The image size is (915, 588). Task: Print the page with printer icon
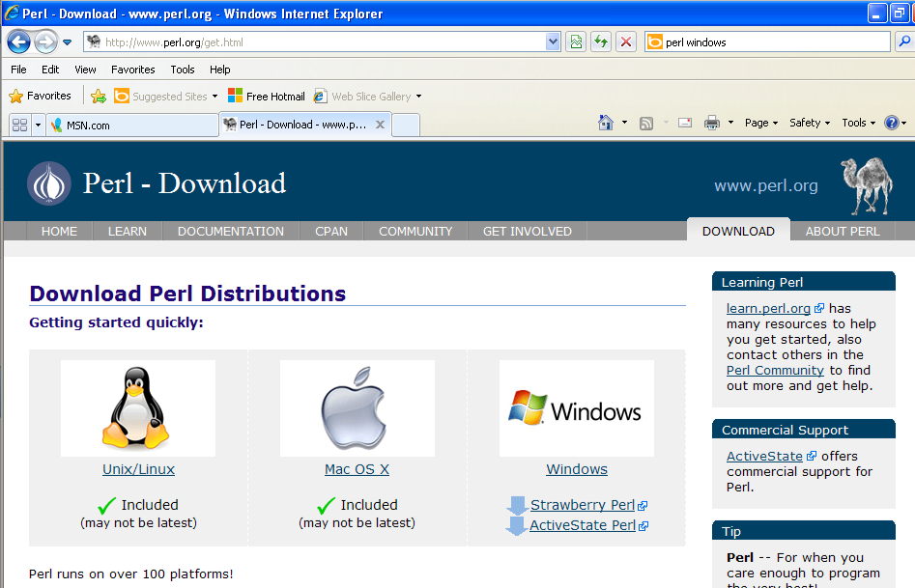click(x=712, y=123)
